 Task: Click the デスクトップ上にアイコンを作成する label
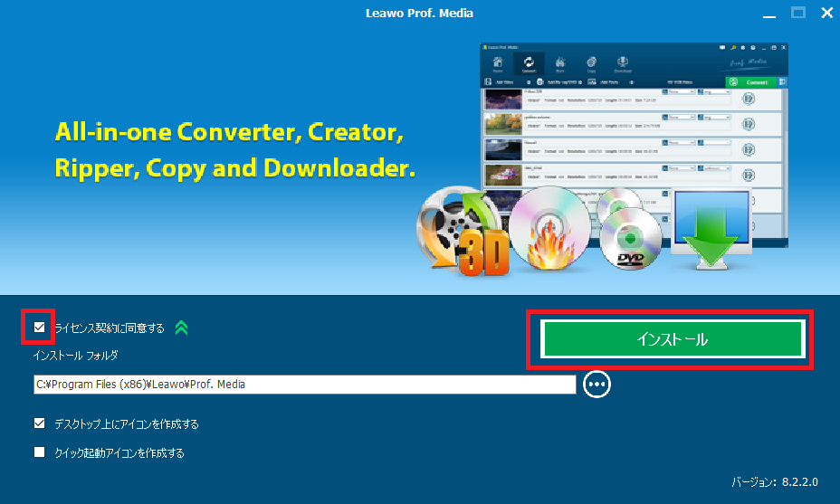[x=127, y=424]
